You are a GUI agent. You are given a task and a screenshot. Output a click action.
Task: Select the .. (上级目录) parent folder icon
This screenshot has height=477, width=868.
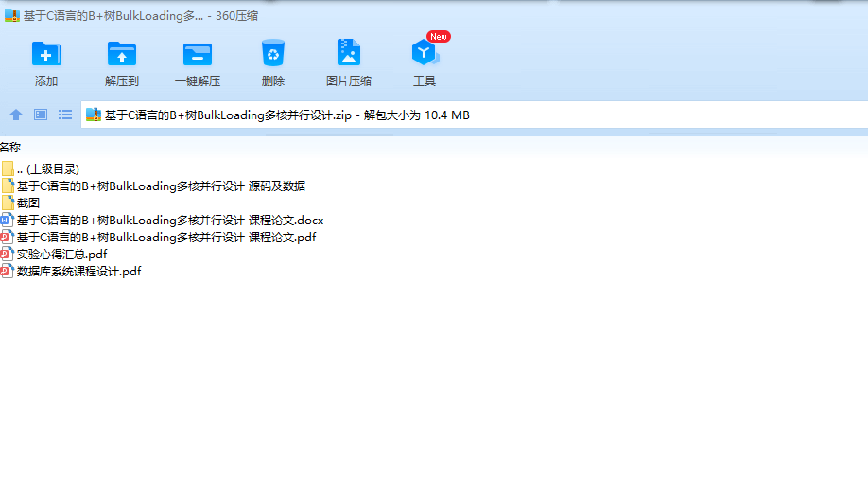point(8,168)
